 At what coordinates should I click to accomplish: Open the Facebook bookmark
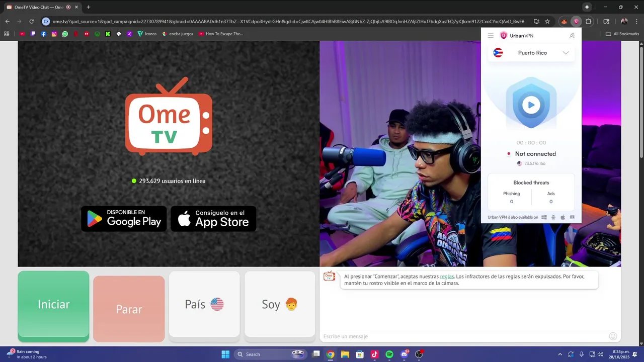point(44,34)
